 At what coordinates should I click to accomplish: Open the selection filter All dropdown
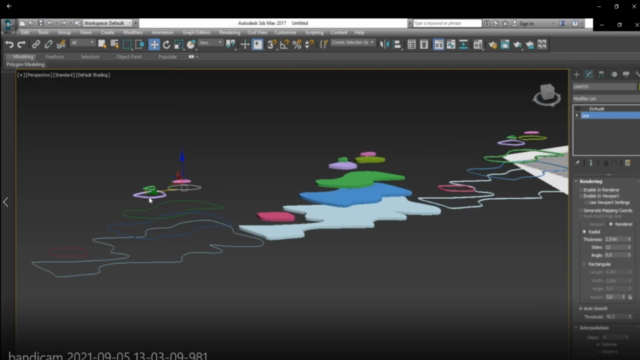(82, 42)
